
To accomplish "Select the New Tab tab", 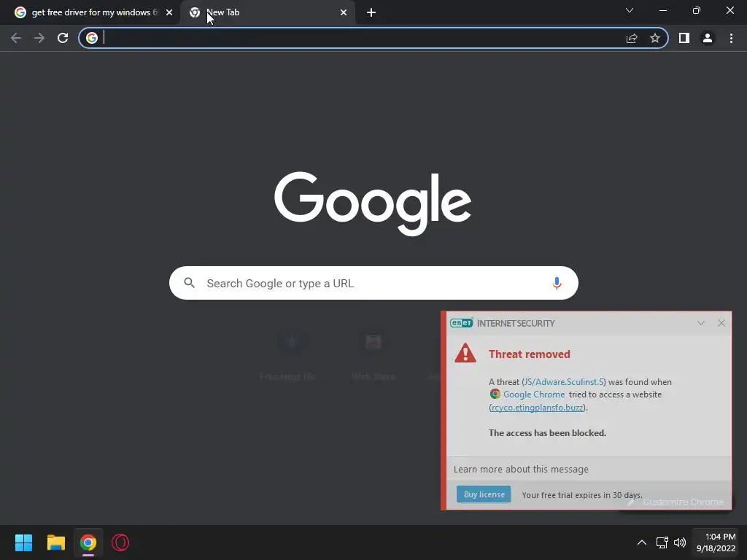I will pos(267,12).
